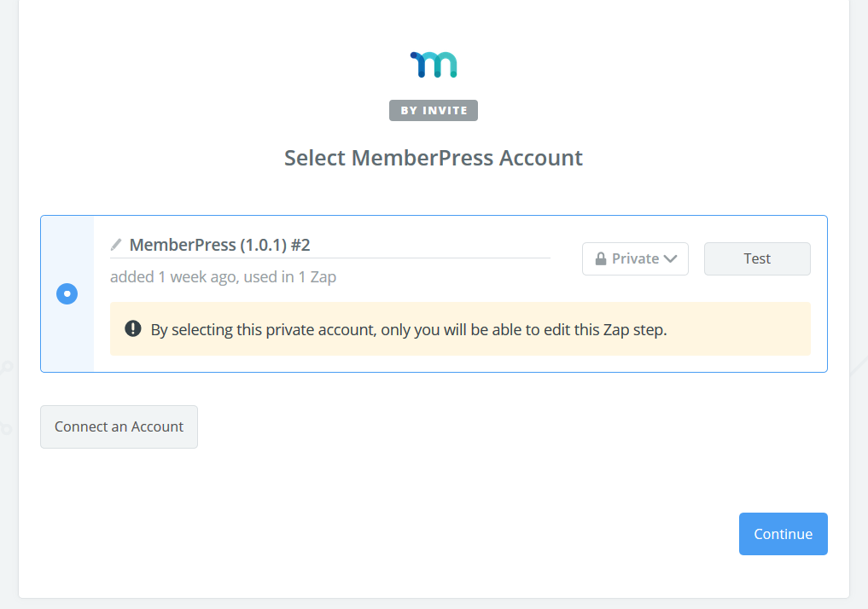This screenshot has width=868, height=609.
Task: Click the BY INVITE badge
Action: click(434, 110)
